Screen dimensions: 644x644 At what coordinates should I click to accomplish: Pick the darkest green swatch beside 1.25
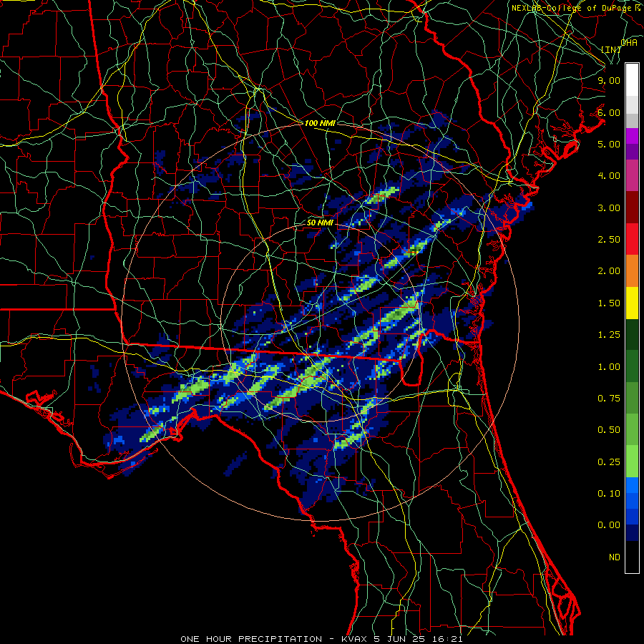pos(632,334)
